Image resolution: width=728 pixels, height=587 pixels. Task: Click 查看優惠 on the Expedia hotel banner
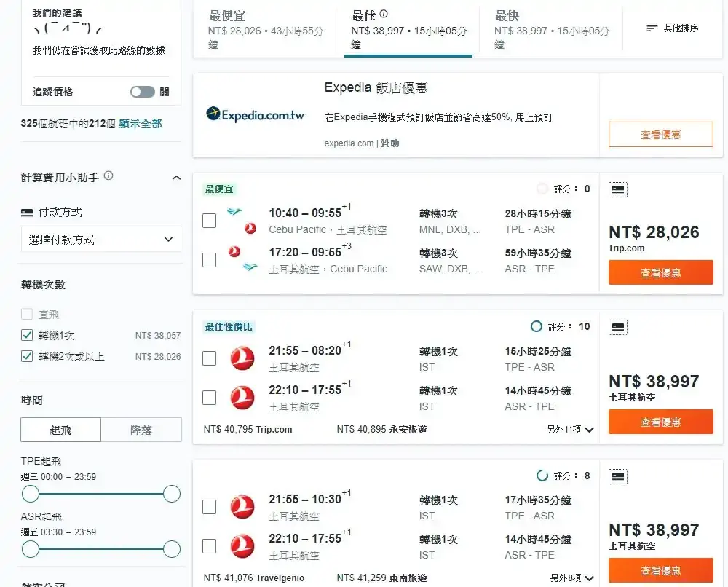pyautogui.click(x=660, y=134)
